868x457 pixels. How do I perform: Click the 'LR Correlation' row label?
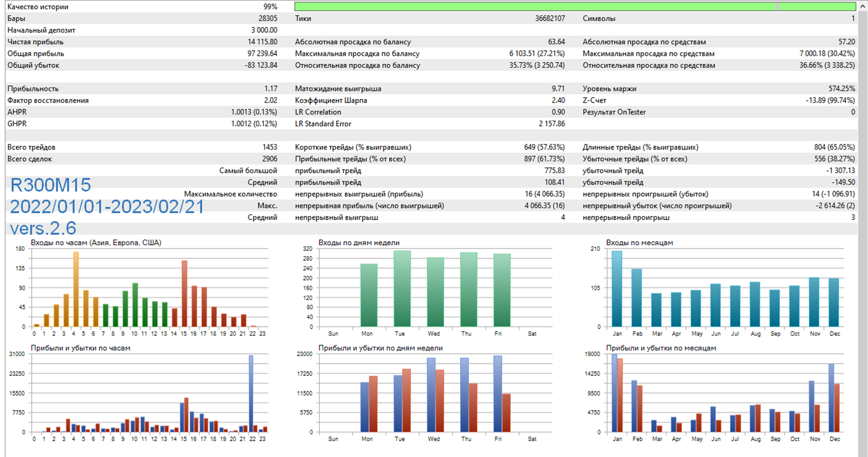pos(318,112)
